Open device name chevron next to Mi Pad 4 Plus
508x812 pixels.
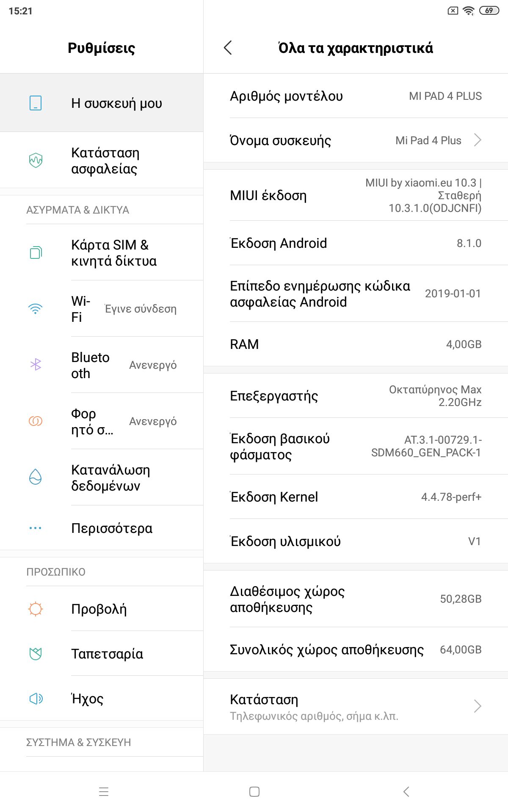click(x=478, y=140)
